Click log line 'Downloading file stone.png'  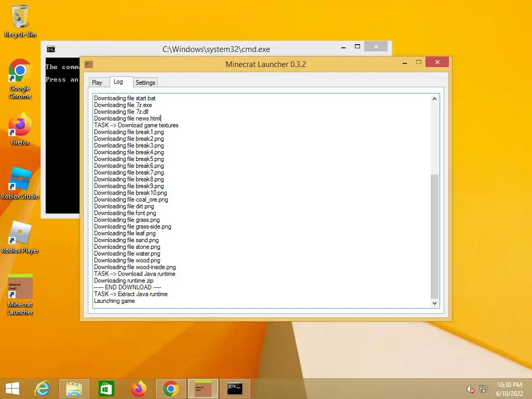(x=127, y=247)
